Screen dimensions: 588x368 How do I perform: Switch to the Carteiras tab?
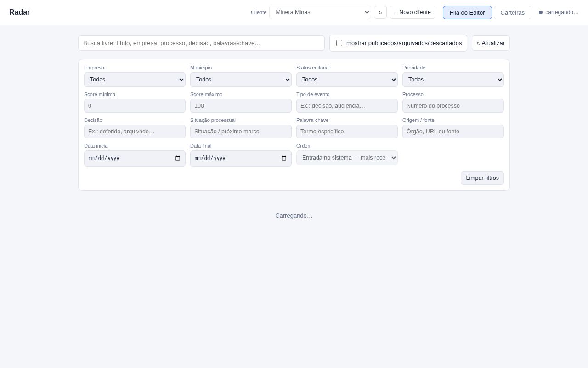point(513,12)
